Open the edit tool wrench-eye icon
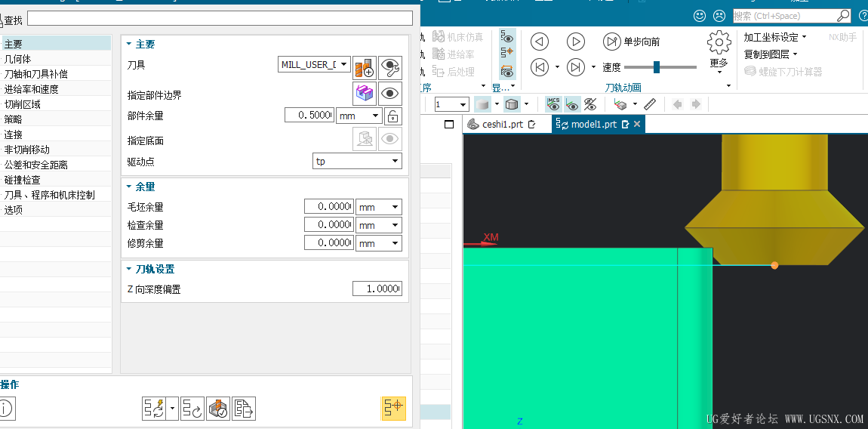This screenshot has height=429, width=868. tap(390, 67)
